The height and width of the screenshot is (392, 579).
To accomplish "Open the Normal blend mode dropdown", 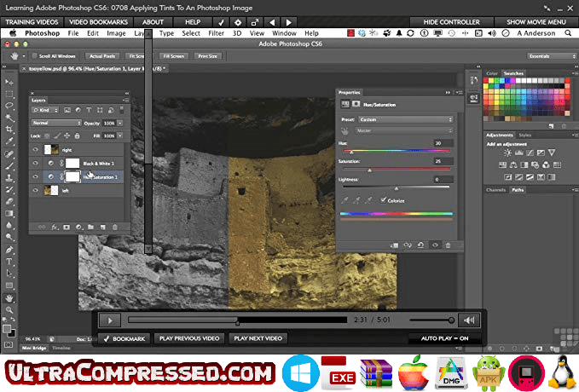I will pyautogui.click(x=56, y=123).
